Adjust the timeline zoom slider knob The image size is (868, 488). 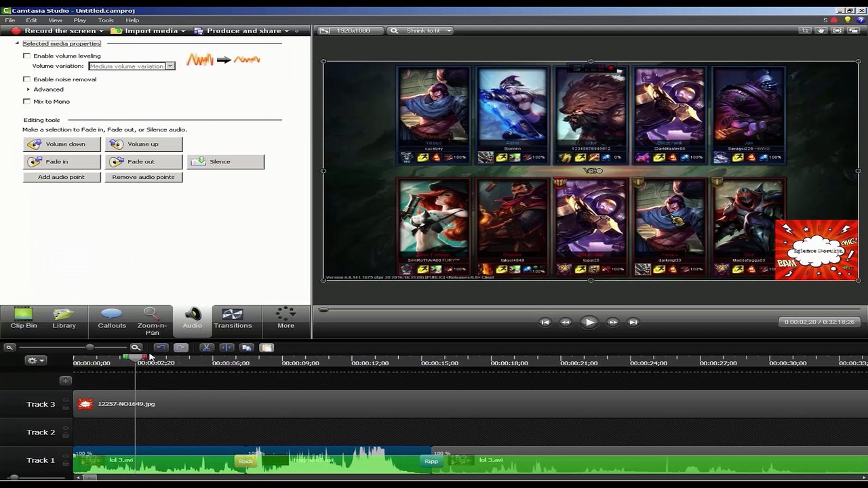click(90, 348)
